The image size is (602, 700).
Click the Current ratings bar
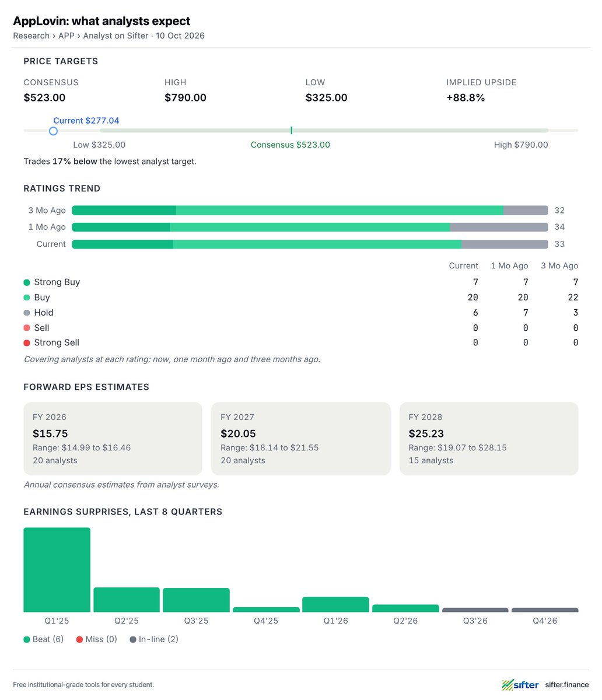tap(310, 244)
